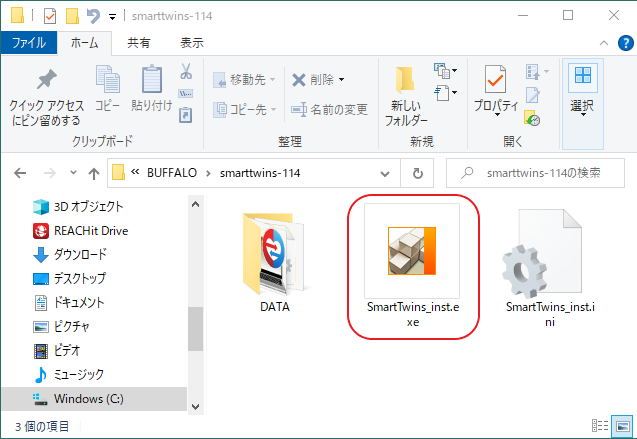Click the refresh button beside address bar
This screenshot has height=439, width=637.
pos(416,173)
